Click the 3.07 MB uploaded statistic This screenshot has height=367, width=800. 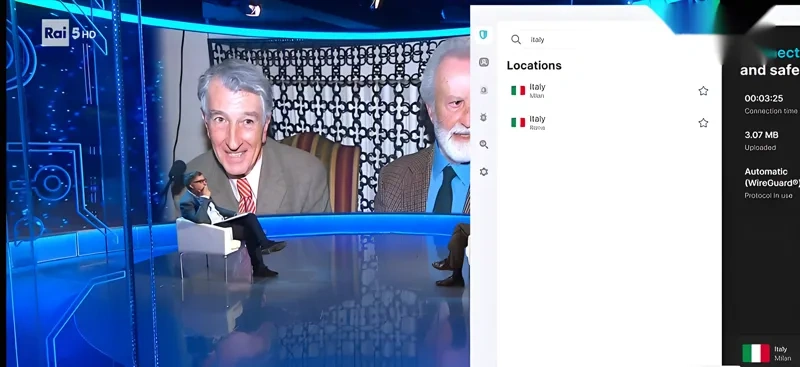[761, 135]
